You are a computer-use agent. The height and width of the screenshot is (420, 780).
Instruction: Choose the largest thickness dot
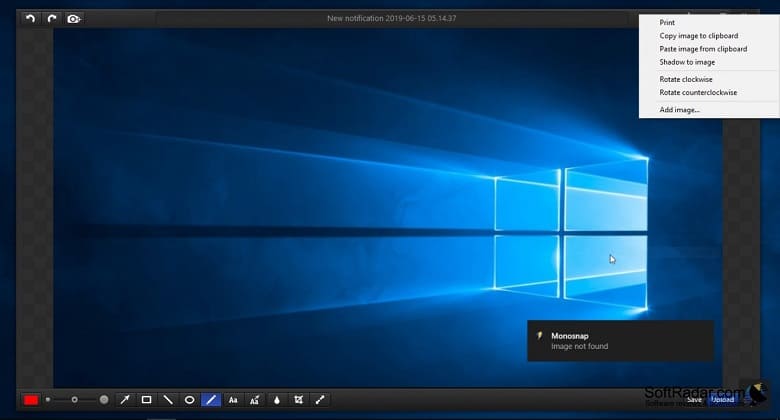[103, 400]
